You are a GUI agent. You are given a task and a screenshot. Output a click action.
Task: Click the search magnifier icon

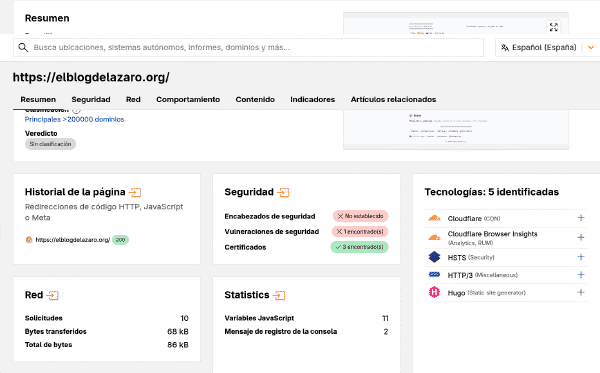click(23, 47)
